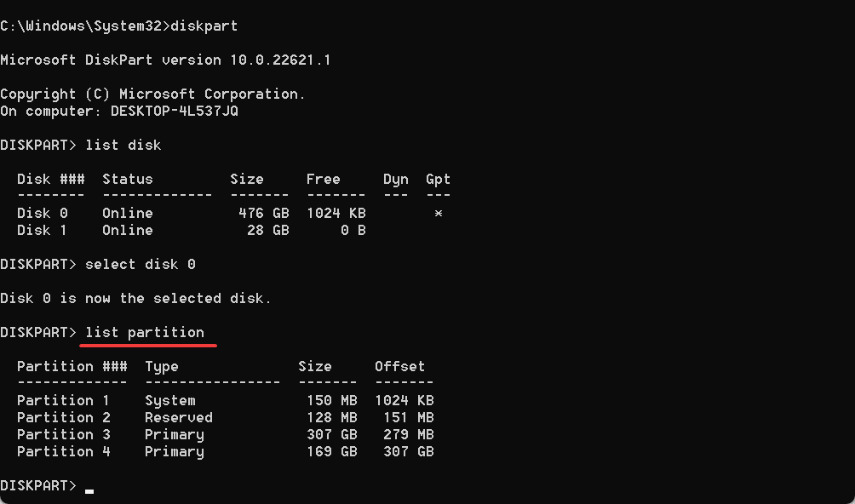Viewport: 855px width, 504px height.
Task: Click the 'Offset' column header
Action: point(399,366)
